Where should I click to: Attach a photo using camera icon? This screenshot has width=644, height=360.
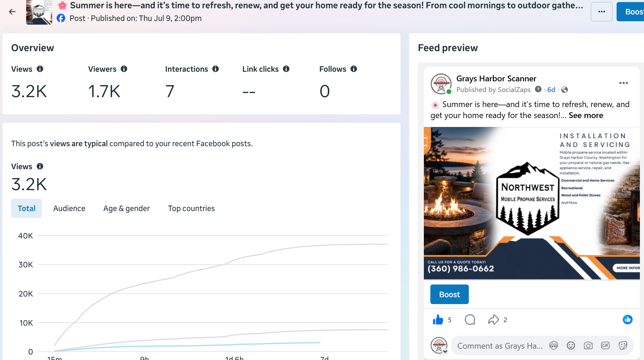pos(588,346)
